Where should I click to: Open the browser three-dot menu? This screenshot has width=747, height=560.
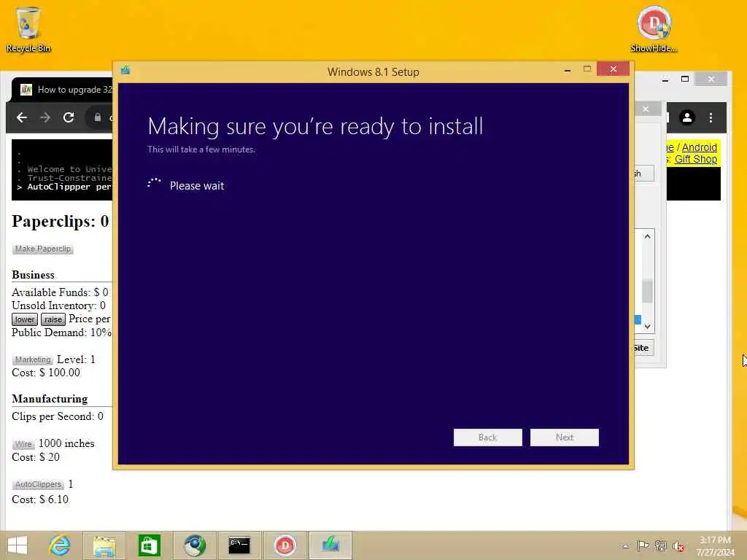point(711,117)
